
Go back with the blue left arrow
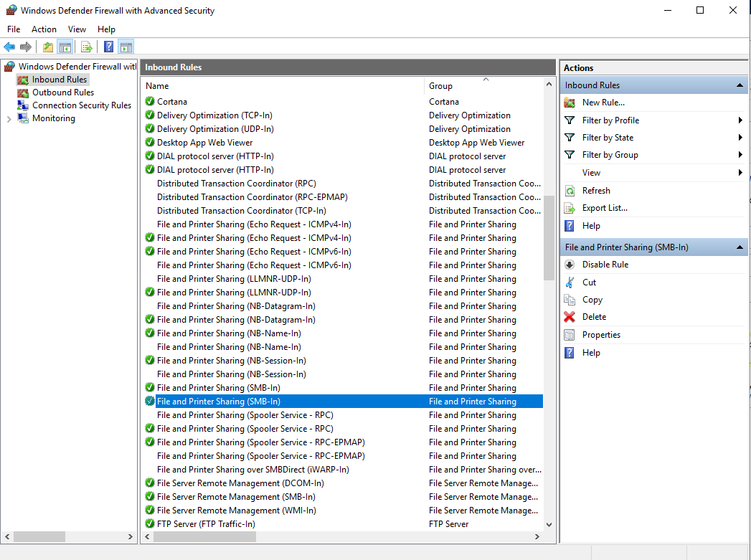[9, 47]
